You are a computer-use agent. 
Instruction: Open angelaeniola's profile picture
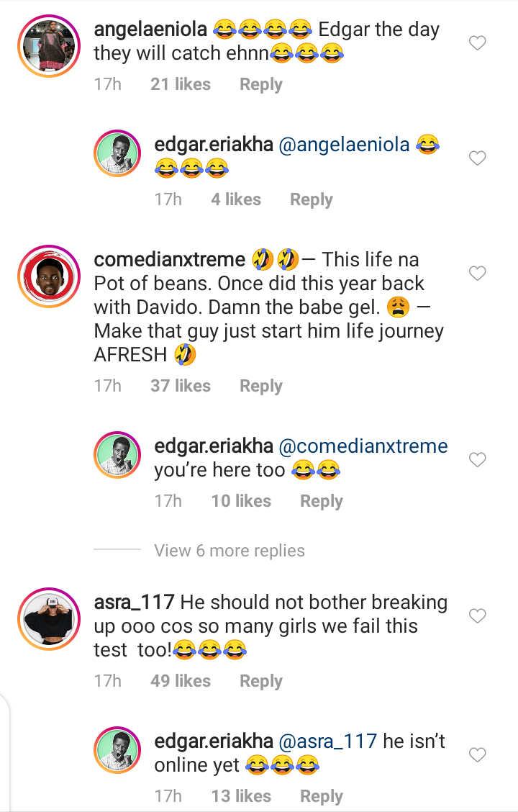click(44, 48)
